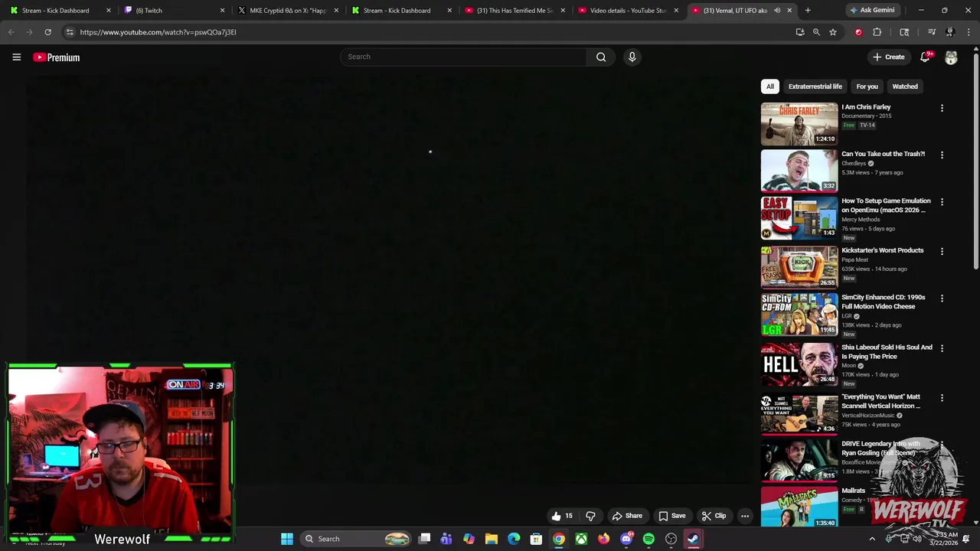
Task: Open the YouTube account avatar menu
Action: [951, 57]
